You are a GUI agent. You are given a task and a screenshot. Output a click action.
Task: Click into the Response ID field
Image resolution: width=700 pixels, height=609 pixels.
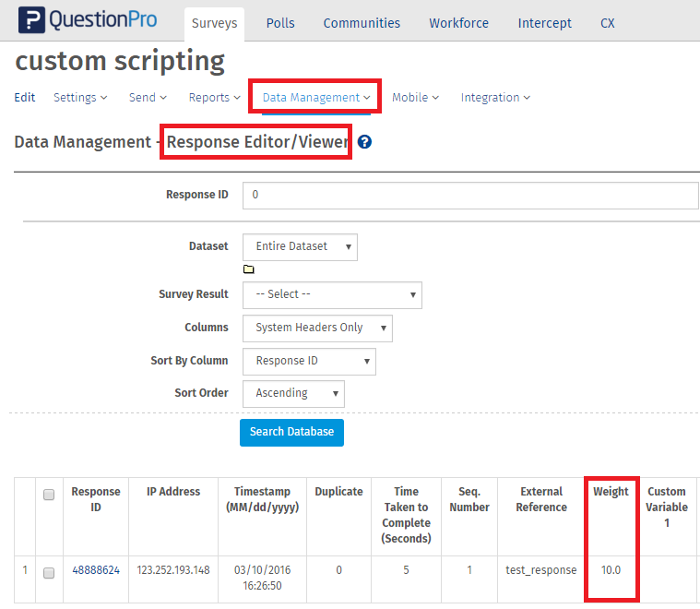point(470,196)
